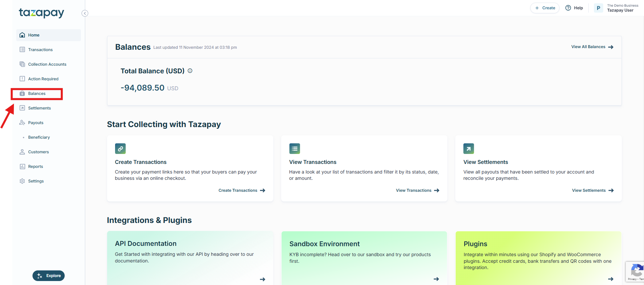Click the View Settlements card heading
Viewport: 644px width, 285px height.
coord(485,162)
